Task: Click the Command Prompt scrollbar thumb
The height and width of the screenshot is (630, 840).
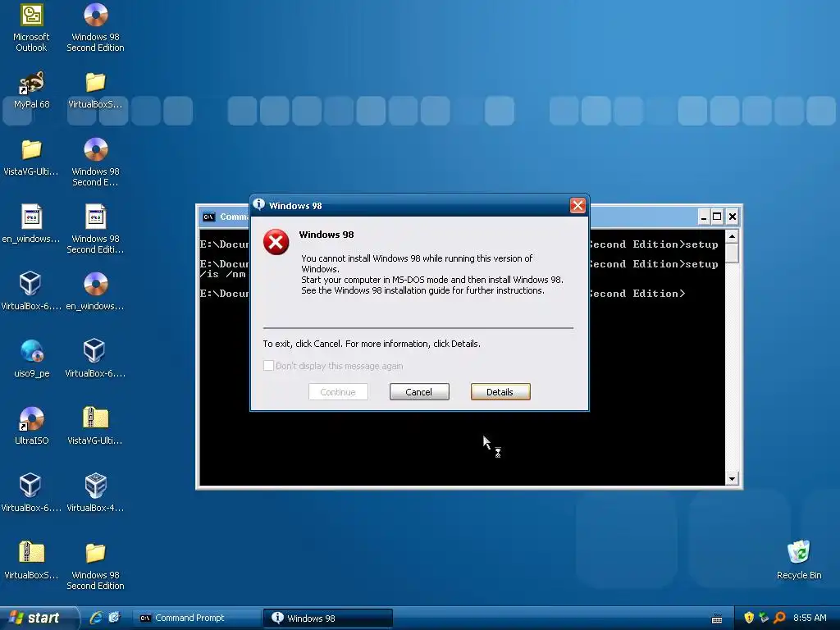Action: click(x=732, y=253)
